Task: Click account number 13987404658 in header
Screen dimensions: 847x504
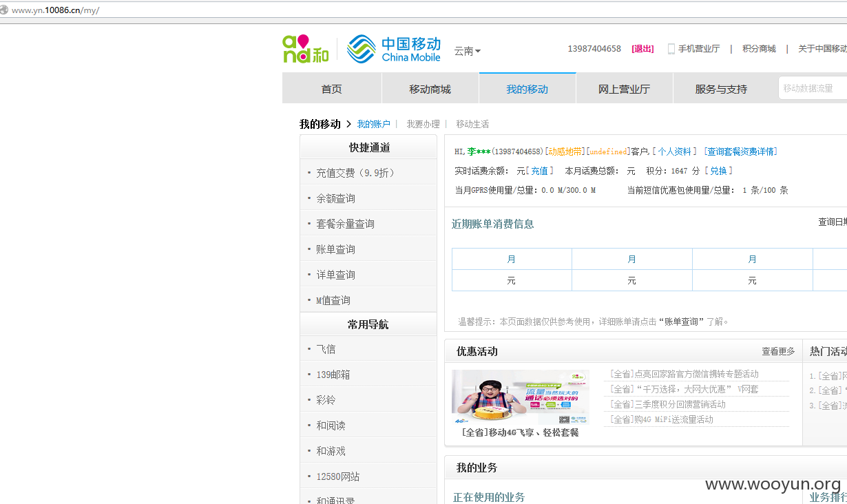Action: pyautogui.click(x=594, y=49)
